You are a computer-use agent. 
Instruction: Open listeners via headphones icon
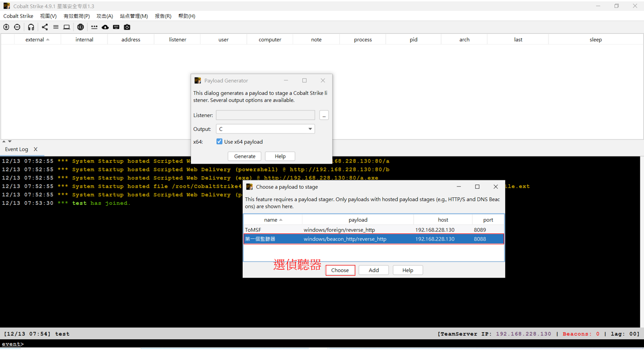(x=31, y=27)
